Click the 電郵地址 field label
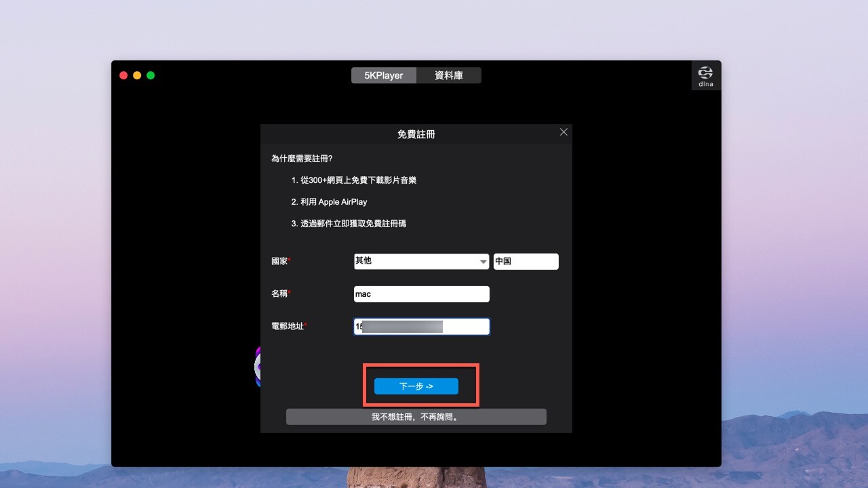Screen dimensions: 868x488 click(x=289, y=326)
